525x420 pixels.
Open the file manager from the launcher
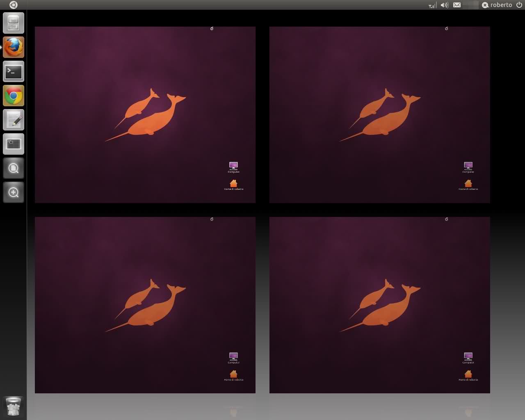[x=14, y=23]
